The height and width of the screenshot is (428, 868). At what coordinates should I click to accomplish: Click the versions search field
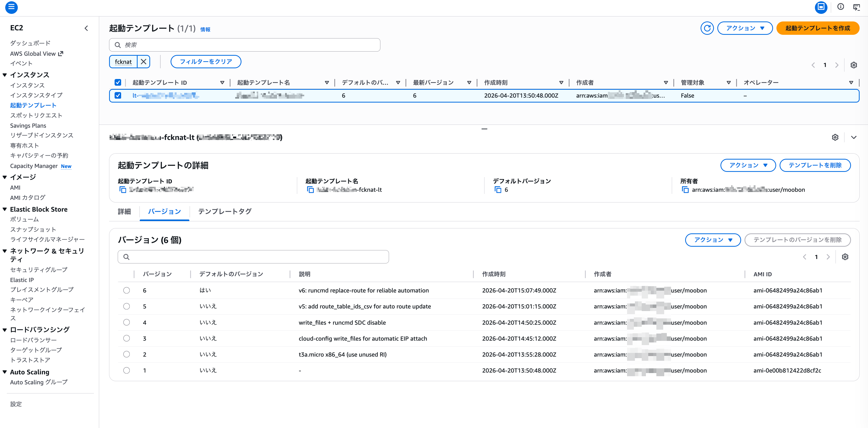[x=253, y=257]
